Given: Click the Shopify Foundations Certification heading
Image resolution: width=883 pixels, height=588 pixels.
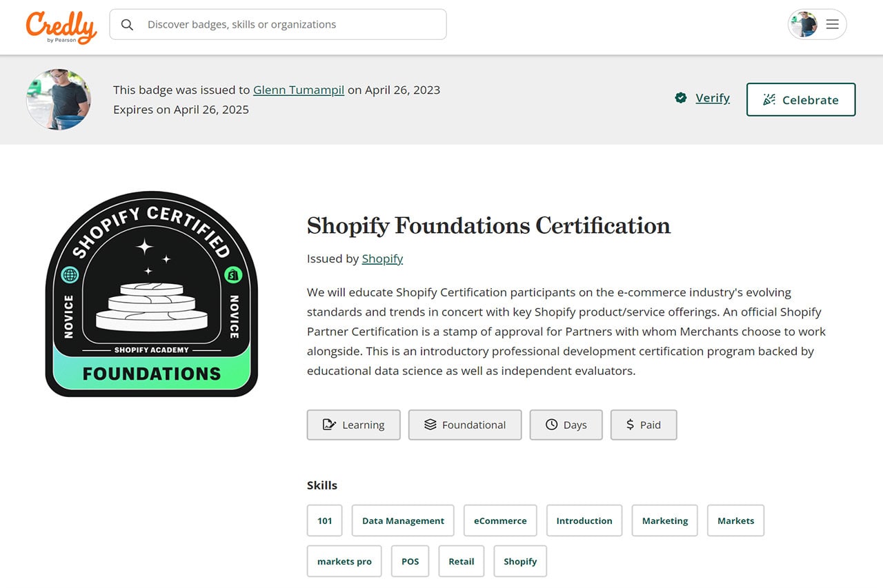Looking at the screenshot, I should click(x=488, y=225).
